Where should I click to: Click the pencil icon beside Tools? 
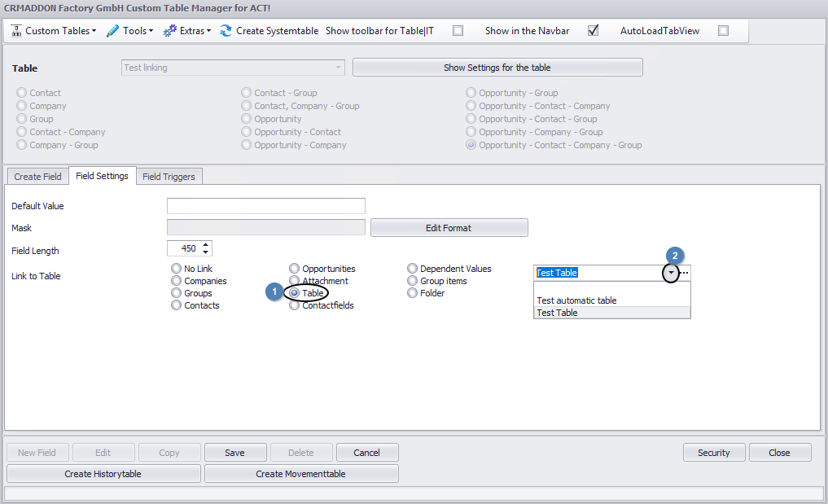[x=112, y=30]
